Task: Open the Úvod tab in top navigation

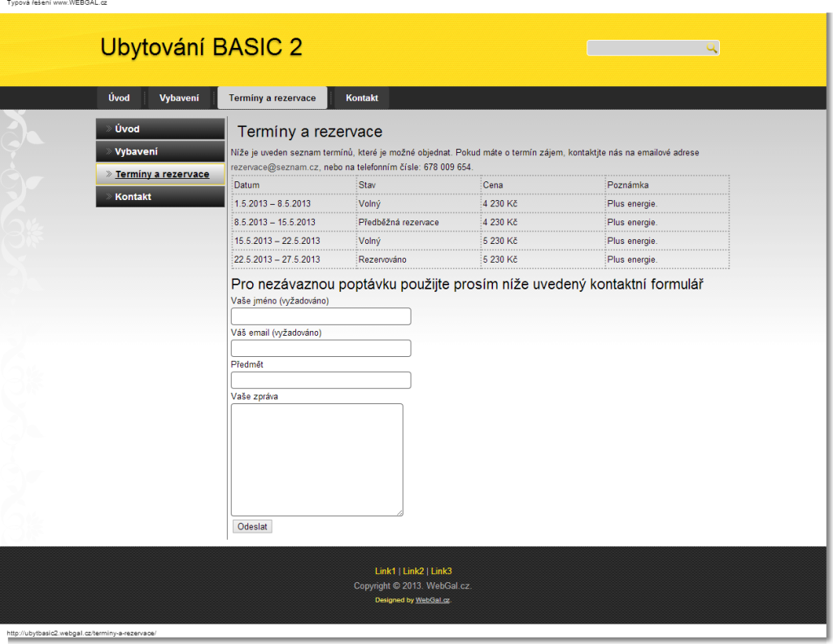Action: tap(119, 98)
